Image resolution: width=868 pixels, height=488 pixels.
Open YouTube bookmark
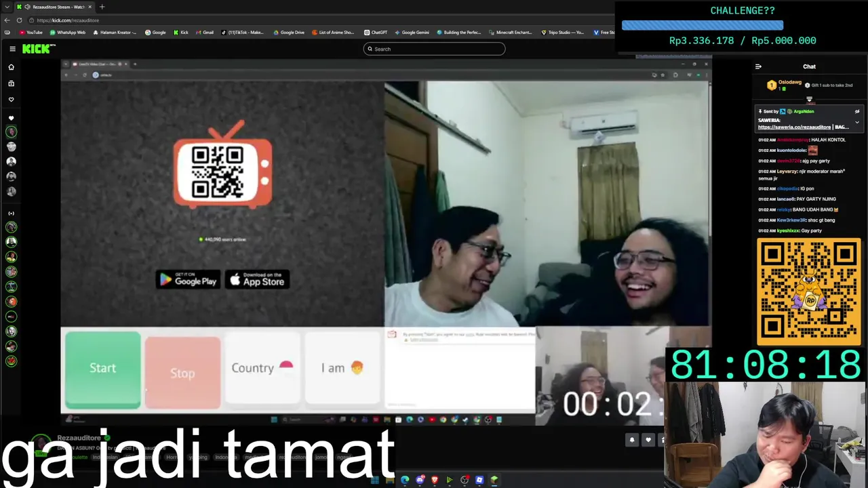tap(31, 33)
